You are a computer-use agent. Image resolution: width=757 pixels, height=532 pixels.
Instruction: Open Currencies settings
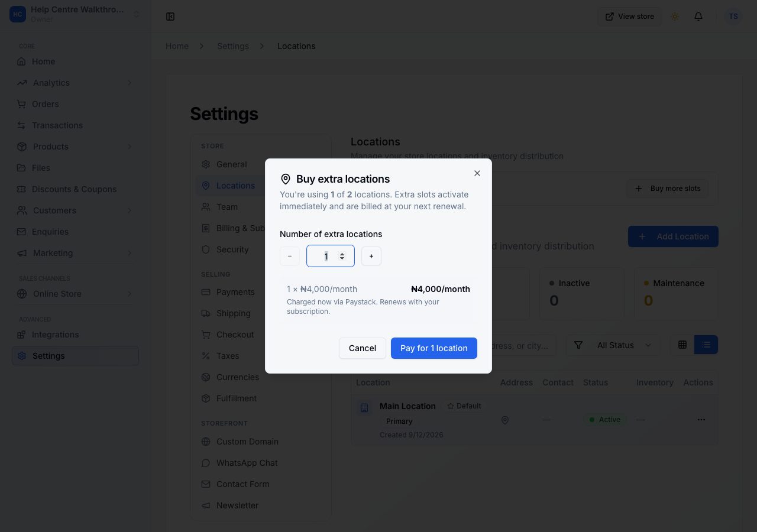point(231,377)
